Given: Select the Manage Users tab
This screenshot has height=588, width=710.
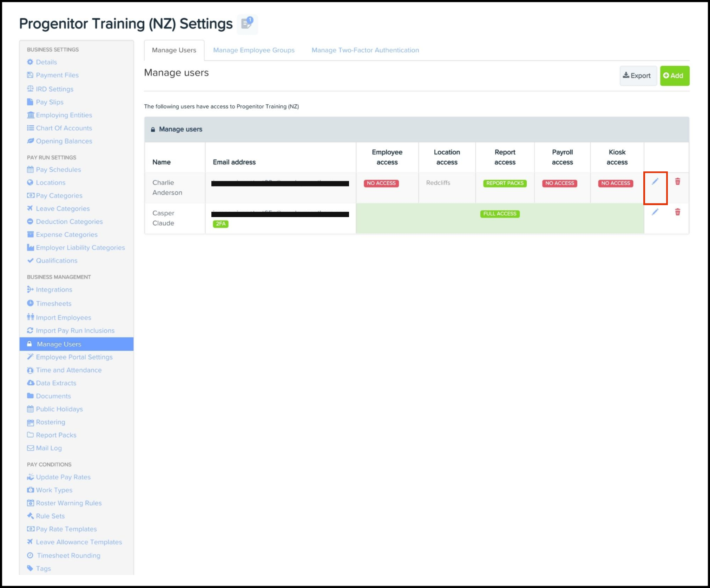Looking at the screenshot, I should [x=174, y=50].
